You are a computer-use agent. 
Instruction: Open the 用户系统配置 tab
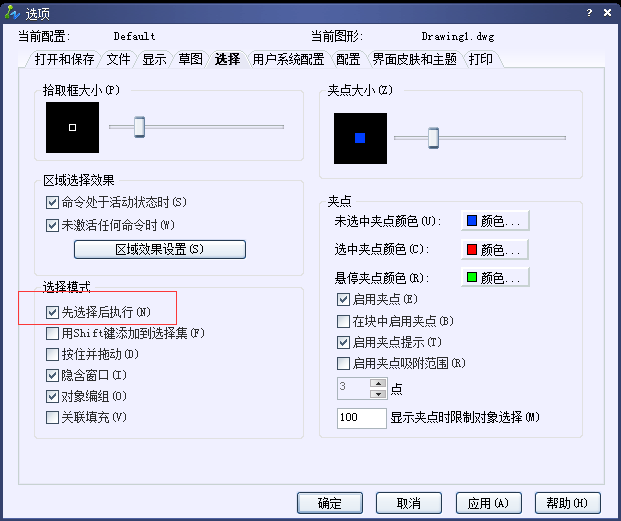[288, 59]
